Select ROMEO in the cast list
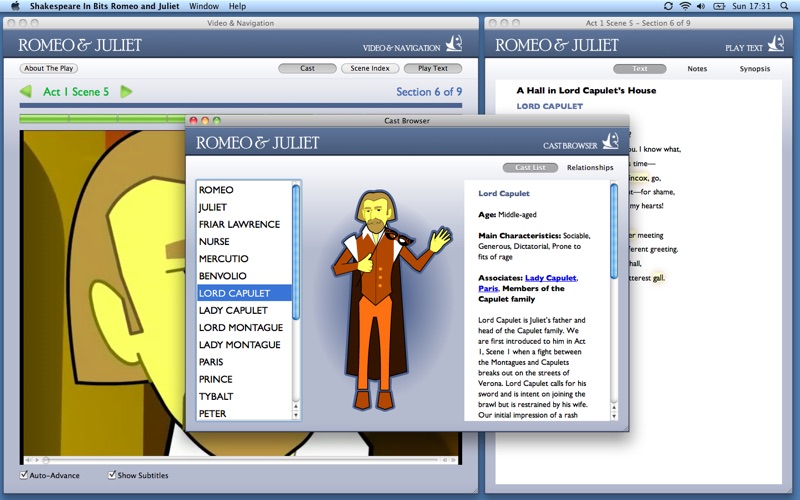Viewport: 800px width, 500px height. pos(244,190)
